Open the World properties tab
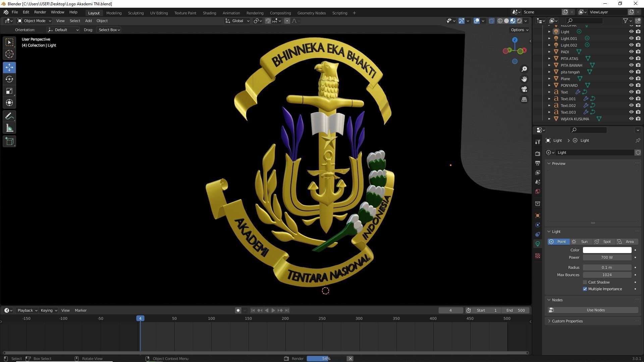The image size is (644, 362). point(538,191)
